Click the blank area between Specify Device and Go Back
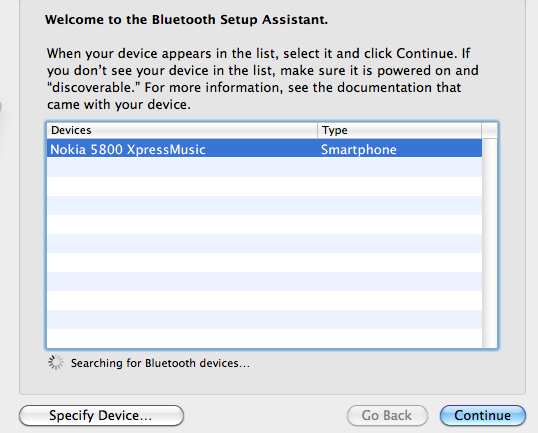The width and height of the screenshot is (538, 433). tap(265, 416)
